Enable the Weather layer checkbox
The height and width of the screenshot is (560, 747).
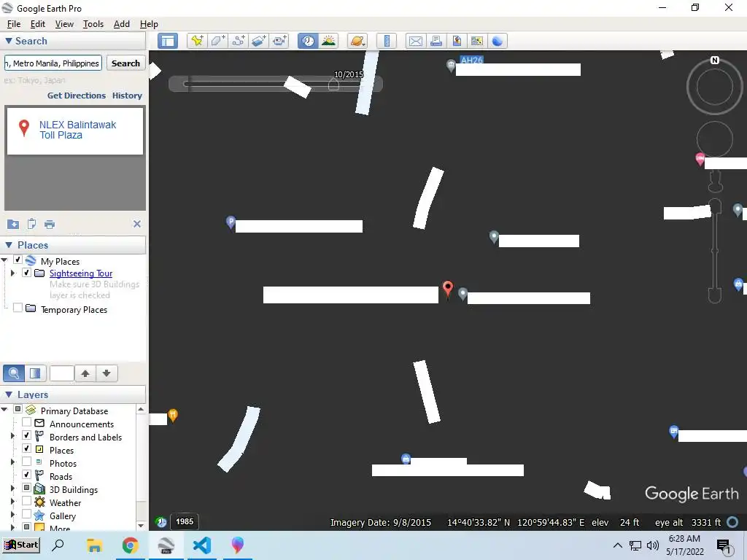point(27,501)
